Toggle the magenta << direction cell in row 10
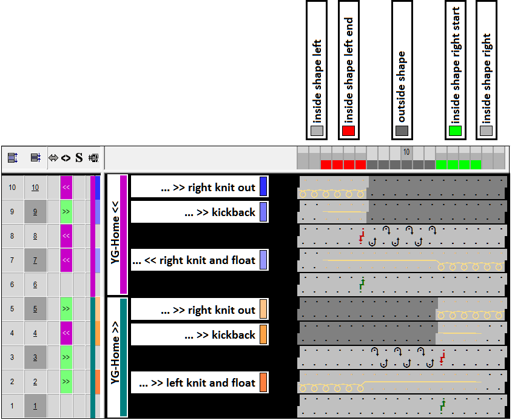This screenshot has width=512, height=420. [66, 188]
